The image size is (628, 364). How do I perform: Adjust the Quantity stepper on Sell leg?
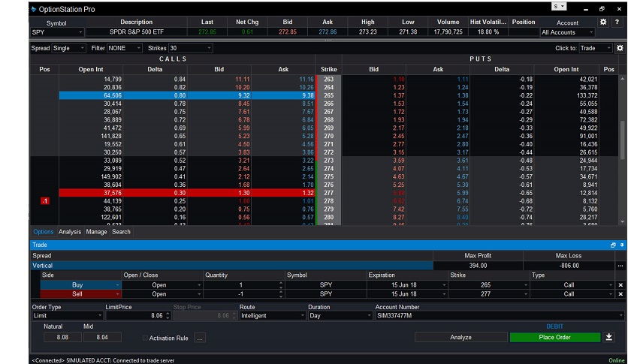point(281,294)
